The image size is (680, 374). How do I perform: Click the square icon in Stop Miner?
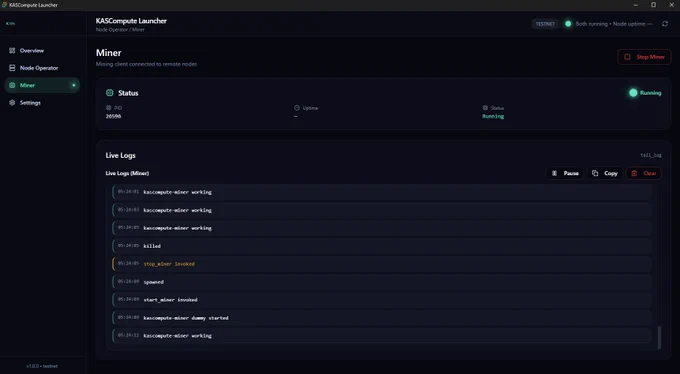coord(627,57)
